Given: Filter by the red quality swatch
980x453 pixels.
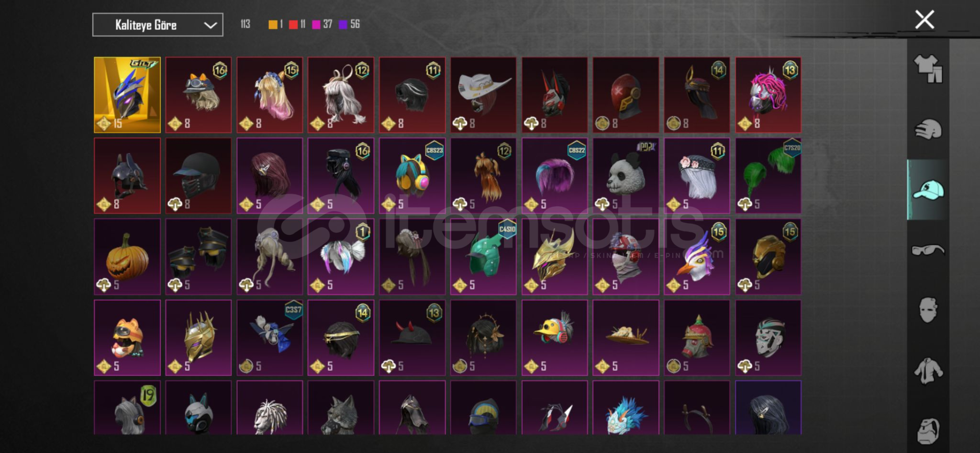Looking at the screenshot, I should pyautogui.click(x=293, y=24).
